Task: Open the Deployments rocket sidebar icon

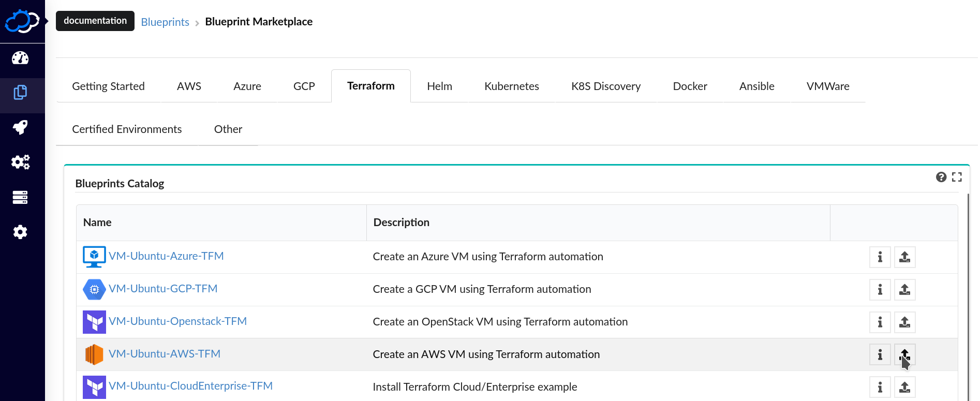Action: [x=20, y=127]
